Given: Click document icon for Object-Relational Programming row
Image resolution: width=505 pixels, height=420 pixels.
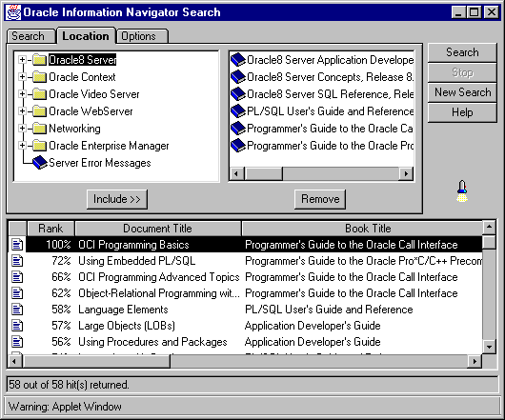Looking at the screenshot, I should pos(17,293).
